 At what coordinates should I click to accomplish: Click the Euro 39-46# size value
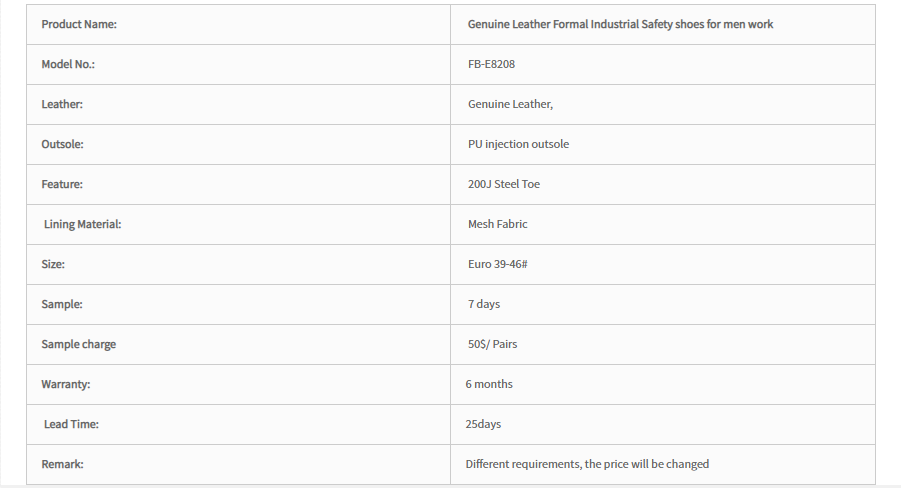pos(498,264)
